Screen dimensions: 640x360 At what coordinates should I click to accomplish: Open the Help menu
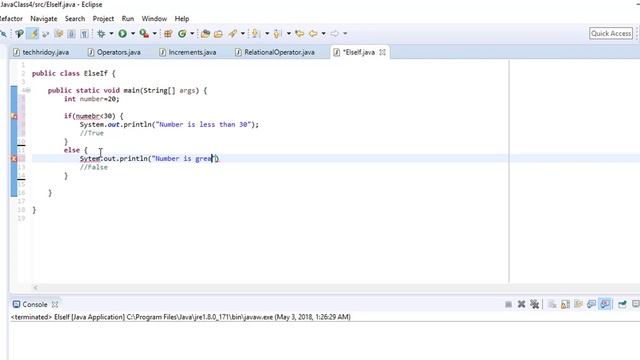[182, 19]
